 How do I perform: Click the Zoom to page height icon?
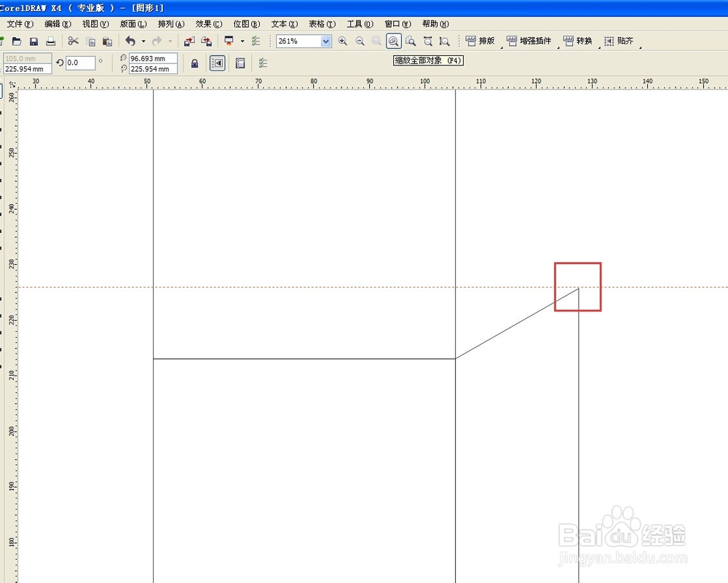coord(445,41)
